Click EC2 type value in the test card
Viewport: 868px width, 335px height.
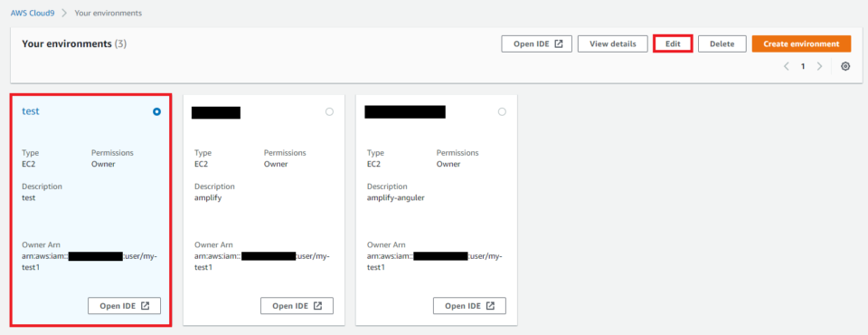(28, 164)
